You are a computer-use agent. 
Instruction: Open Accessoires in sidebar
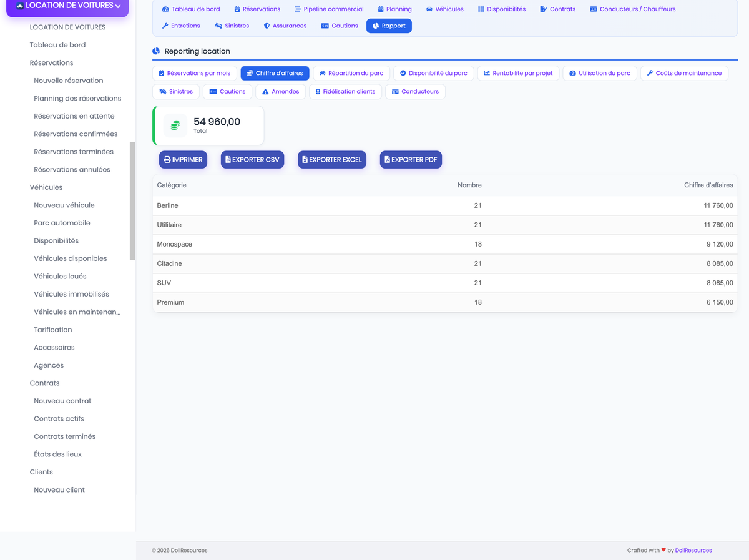(x=54, y=348)
